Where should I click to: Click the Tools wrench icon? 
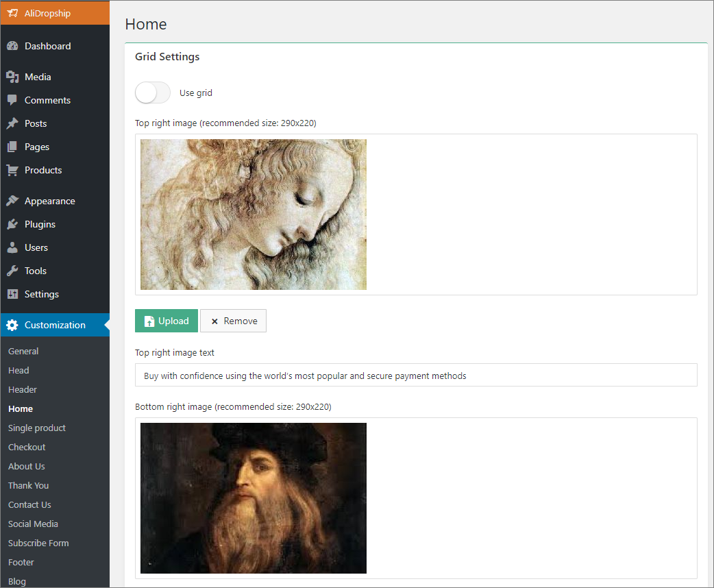12,271
